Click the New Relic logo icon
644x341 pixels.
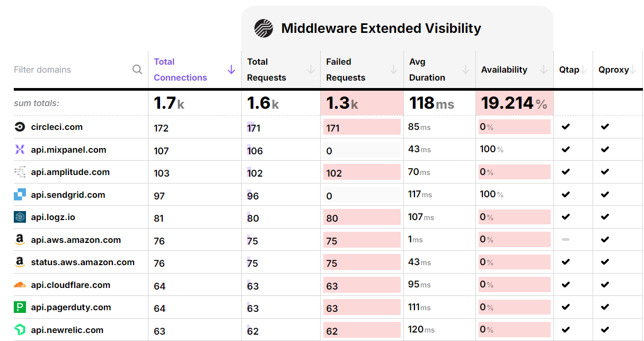point(20,330)
